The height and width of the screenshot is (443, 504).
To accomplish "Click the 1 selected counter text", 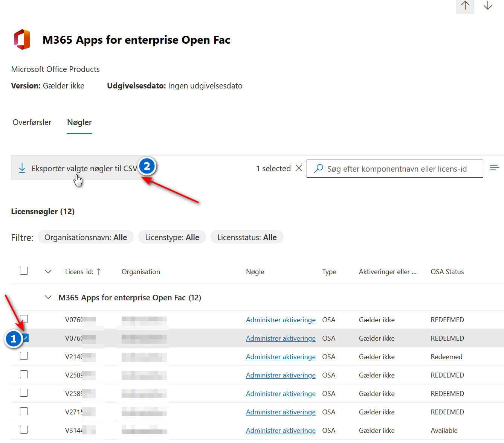I will (273, 168).
